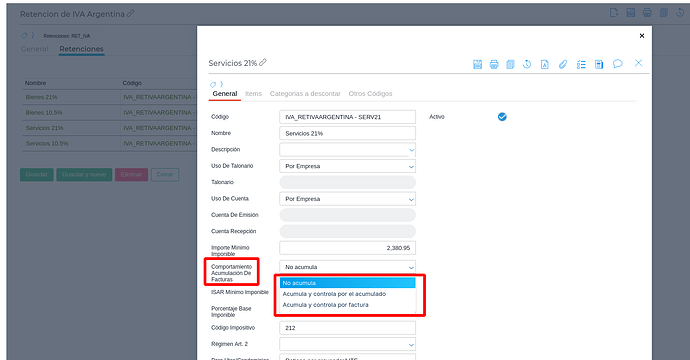Click the print icon in the background page header
The width and height of the screenshot is (690, 360).
tap(647, 13)
